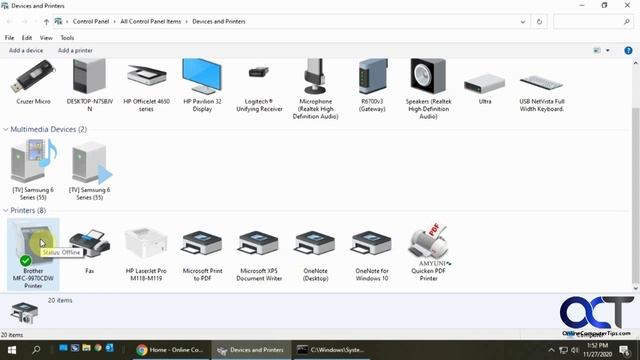Open the View menu

46,38
